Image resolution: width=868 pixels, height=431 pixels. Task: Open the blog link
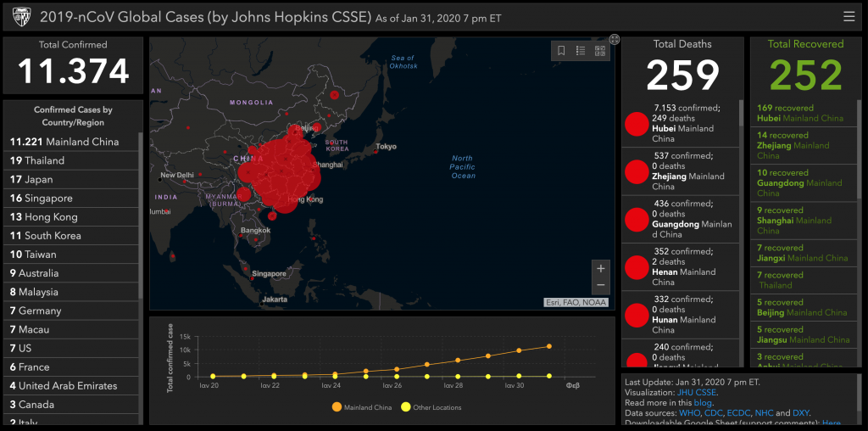(705, 403)
